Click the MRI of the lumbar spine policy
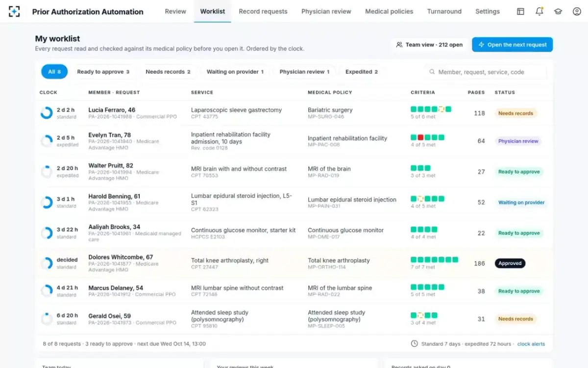The width and height of the screenshot is (588, 368). pyautogui.click(x=340, y=288)
